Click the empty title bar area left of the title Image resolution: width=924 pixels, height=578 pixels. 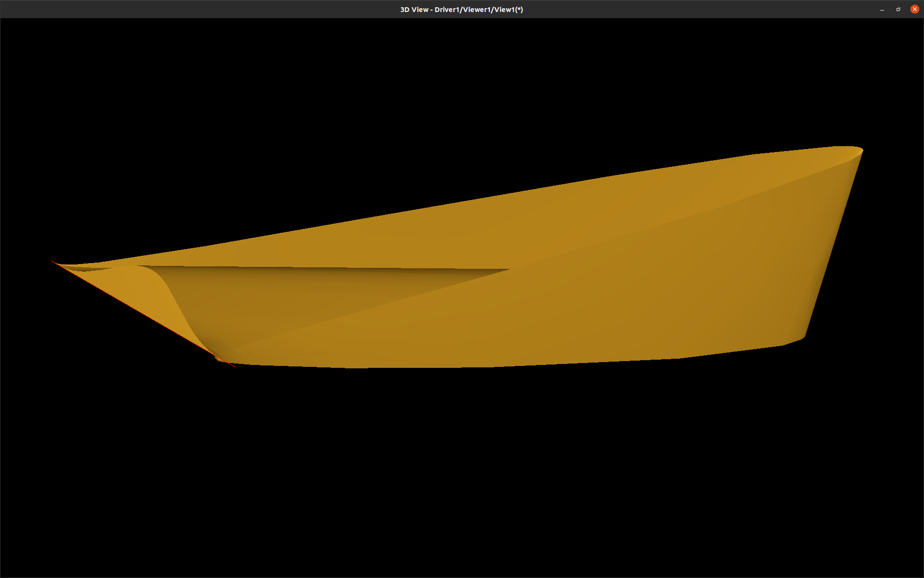pos(192,9)
